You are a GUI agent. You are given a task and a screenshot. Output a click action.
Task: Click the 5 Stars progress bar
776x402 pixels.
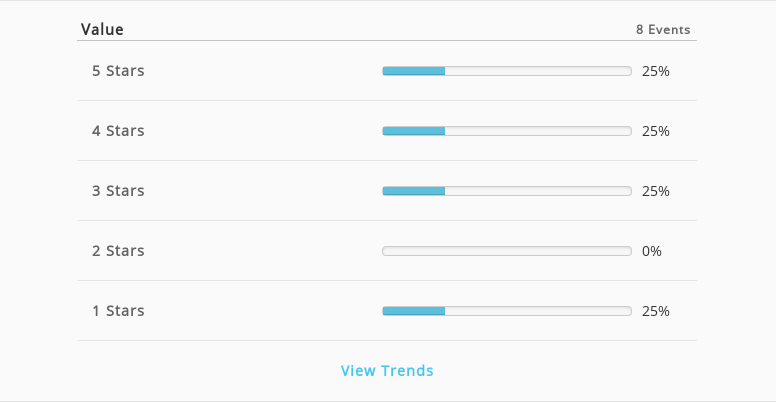pyautogui.click(x=507, y=71)
